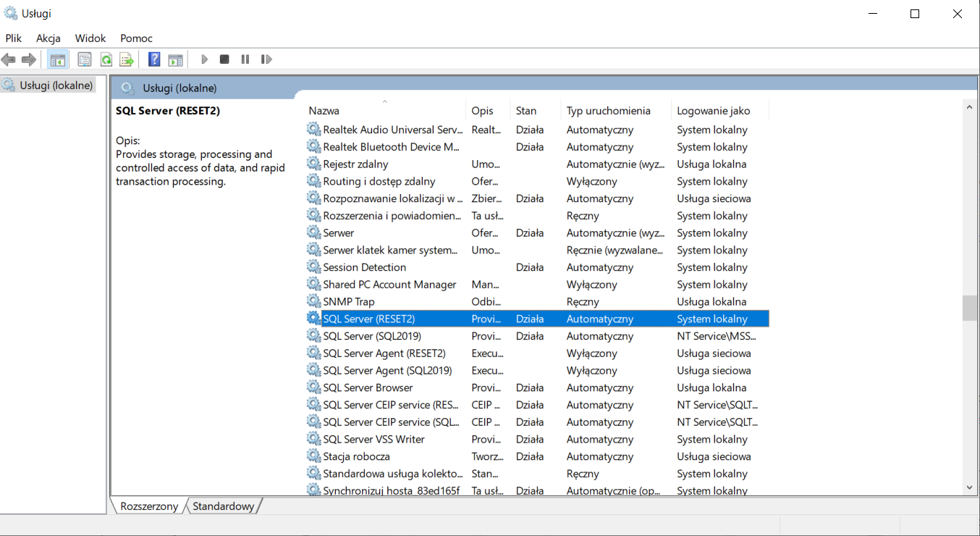Open the Widok menu
The height and width of the screenshot is (536, 980).
coord(90,38)
